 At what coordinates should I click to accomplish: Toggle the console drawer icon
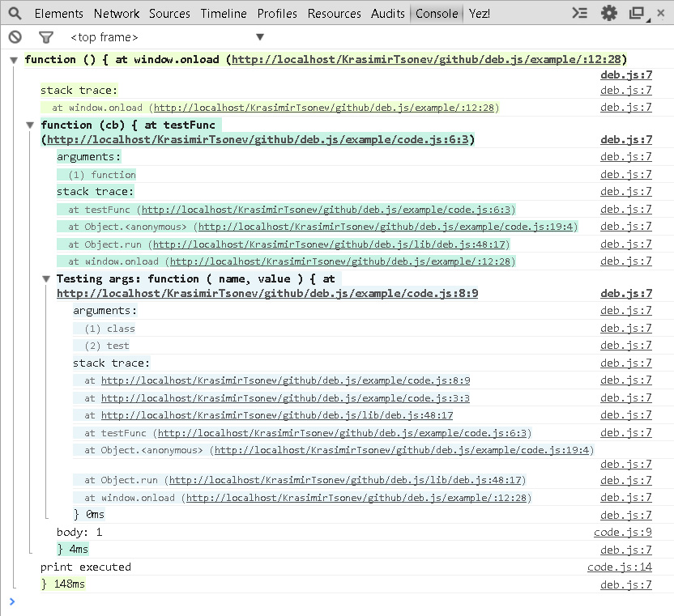[x=578, y=13]
